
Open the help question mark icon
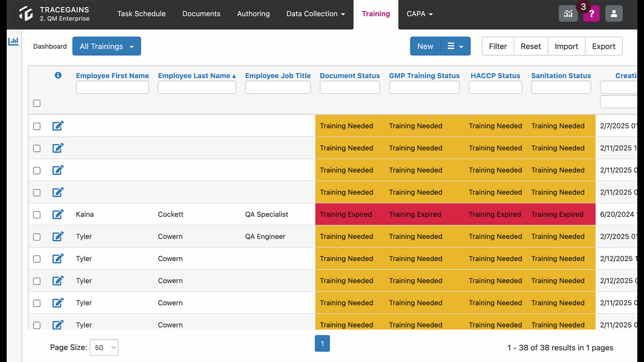point(591,14)
